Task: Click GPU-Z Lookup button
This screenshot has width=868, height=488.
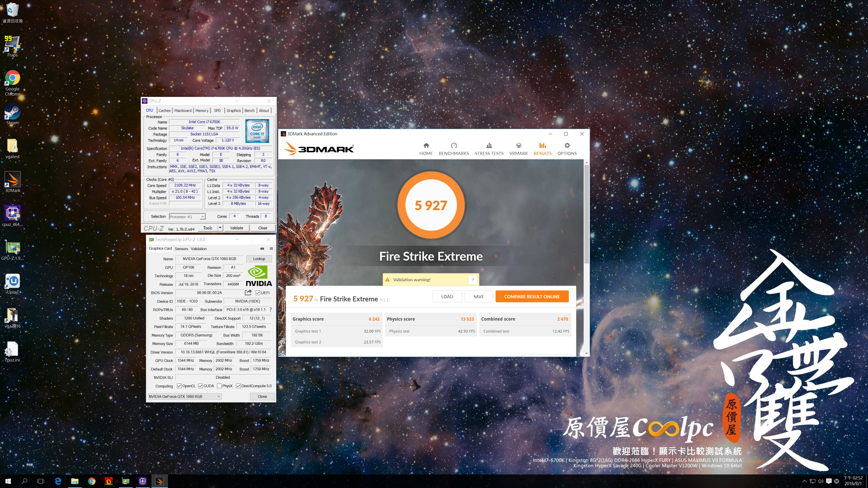Action: coord(259,259)
